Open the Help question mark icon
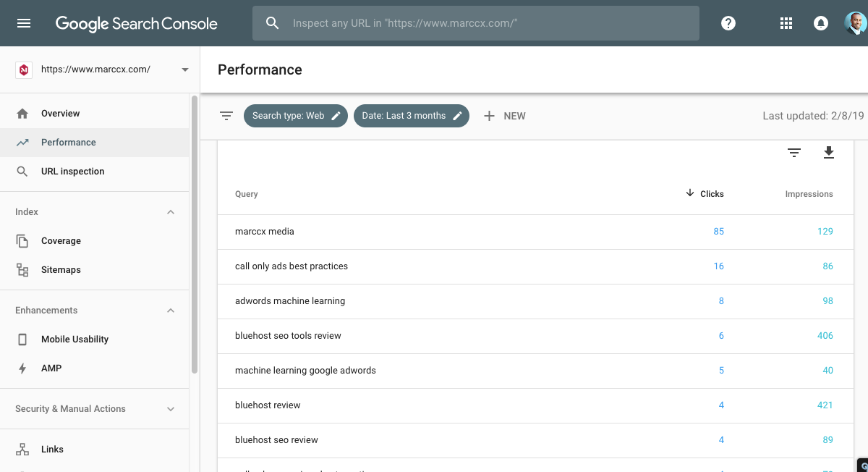 [728, 23]
